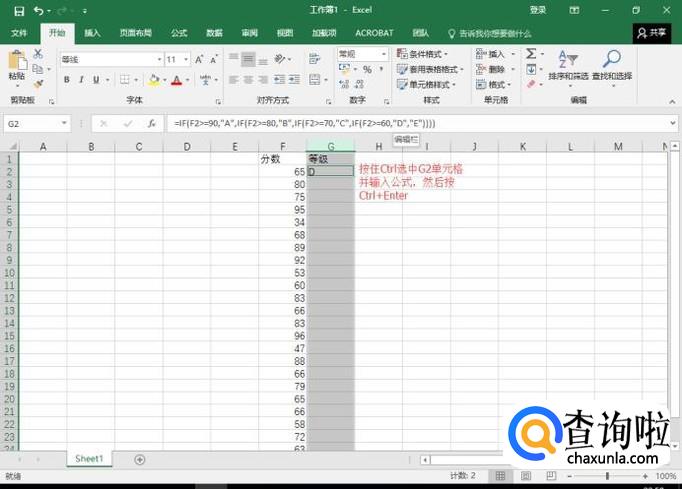Click the decrease indent icon
682x489 pixels.
[279, 80]
